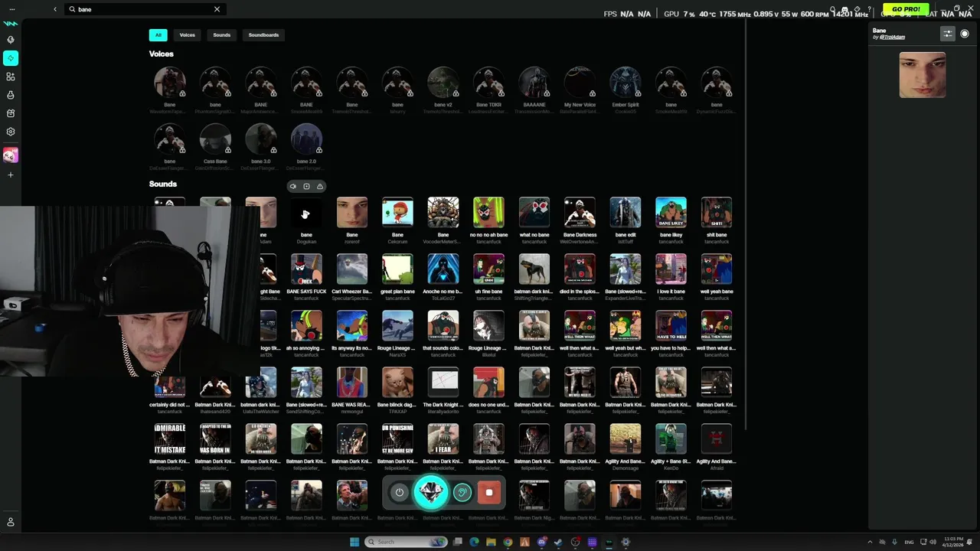Select the All filter tab
This screenshot has height=551, width=980.
[158, 35]
